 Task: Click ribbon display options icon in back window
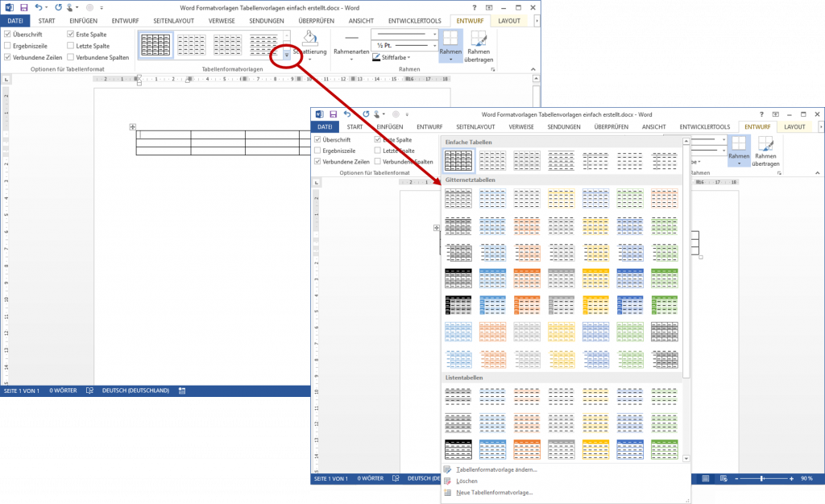point(489,7)
